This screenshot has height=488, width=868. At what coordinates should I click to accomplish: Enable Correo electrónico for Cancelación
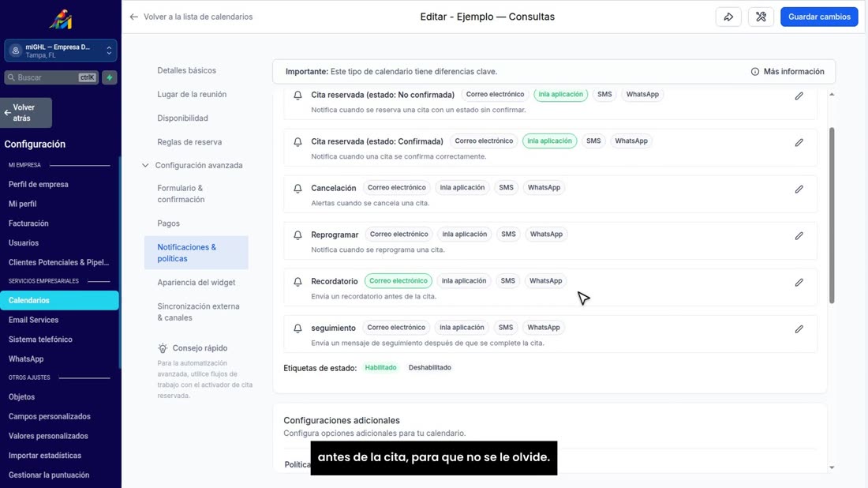pyautogui.click(x=396, y=187)
